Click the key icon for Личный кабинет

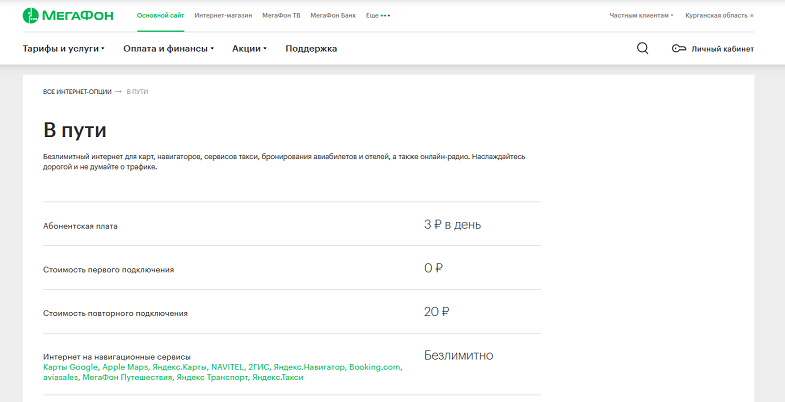(x=678, y=49)
